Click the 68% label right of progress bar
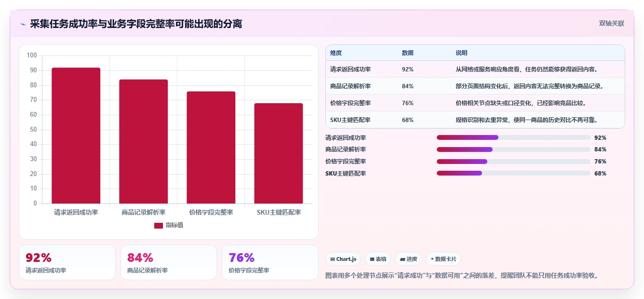The width and height of the screenshot is (644, 299). [600, 173]
